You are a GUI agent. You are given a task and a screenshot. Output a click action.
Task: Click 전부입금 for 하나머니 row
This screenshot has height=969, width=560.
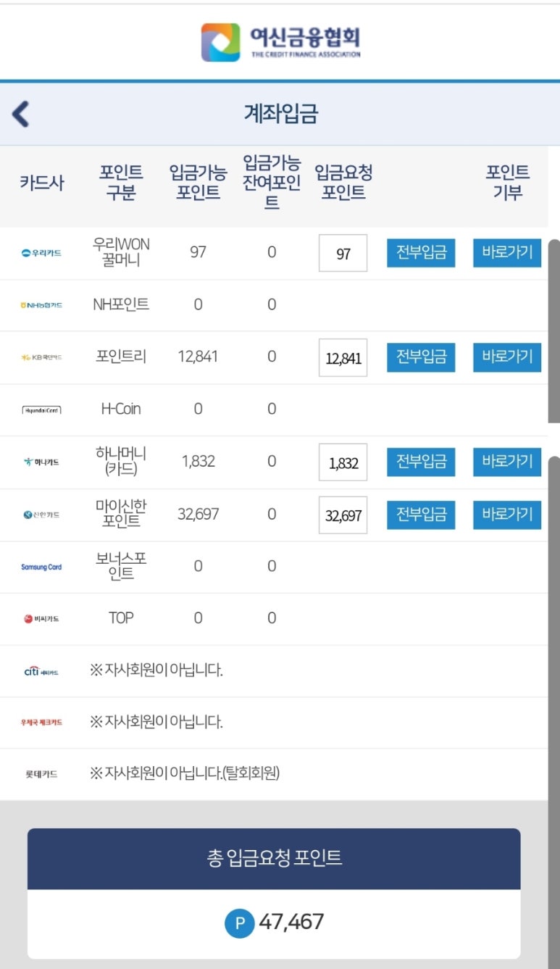coord(421,462)
